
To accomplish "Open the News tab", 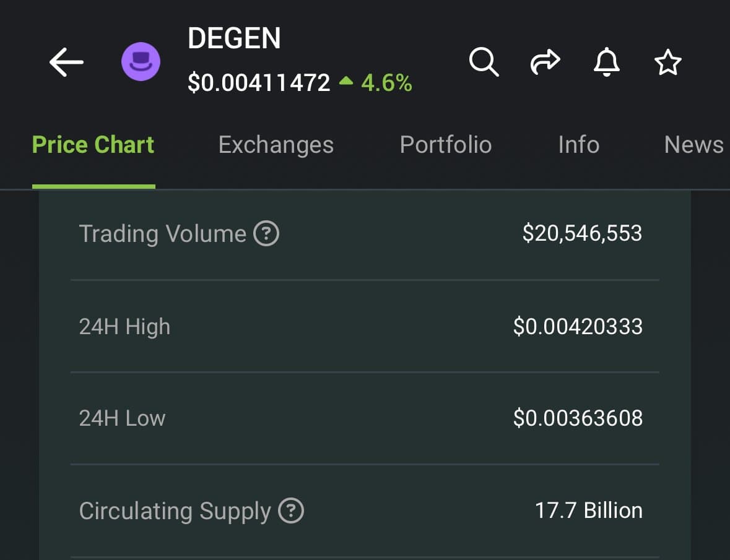I will pos(693,145).
